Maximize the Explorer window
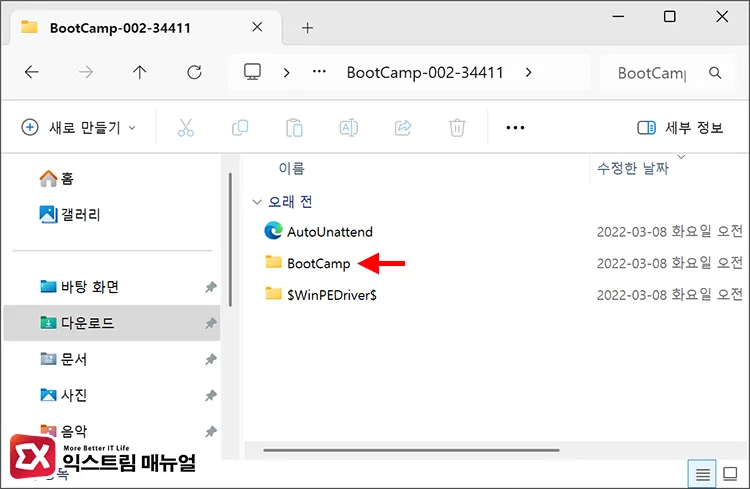This screenshot has height=489, width=750. pos(670,17)
